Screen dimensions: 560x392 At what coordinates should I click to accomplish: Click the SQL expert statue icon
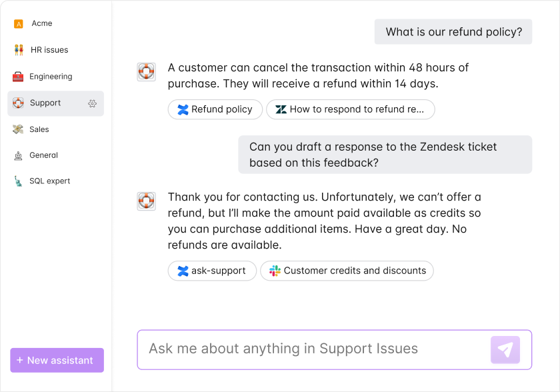coord(18,181)
